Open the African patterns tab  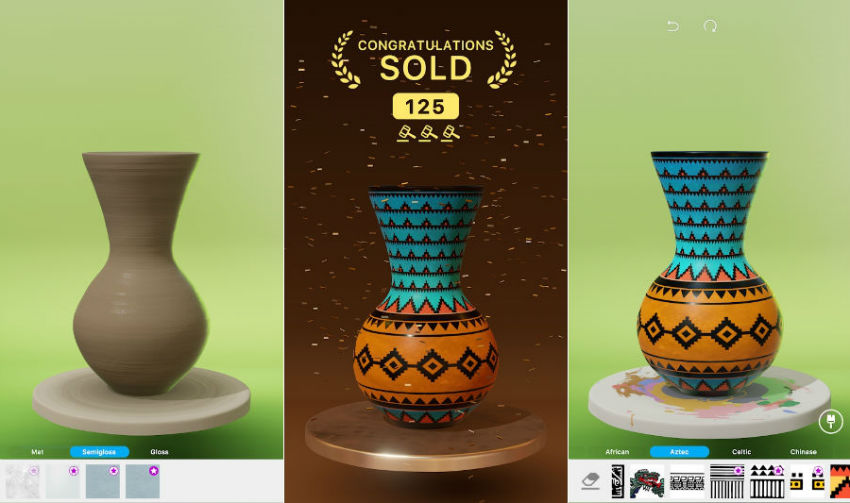pyautogui.click(x=617, y=452)
